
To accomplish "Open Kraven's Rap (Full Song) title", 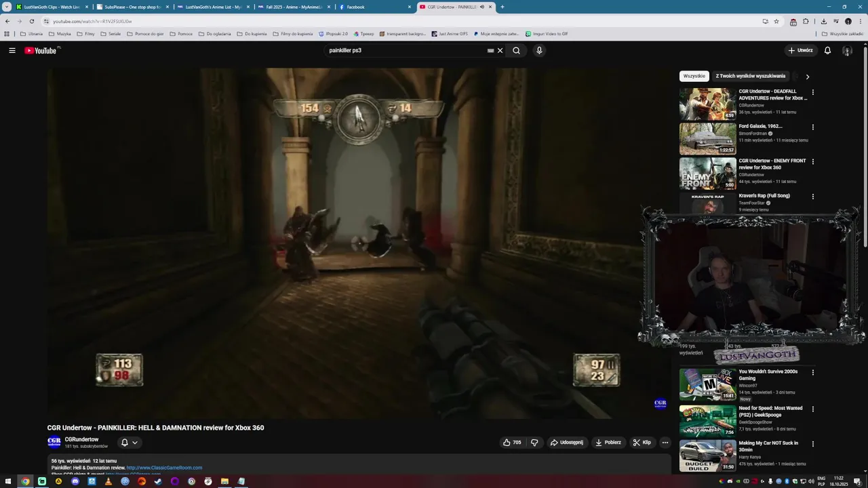I will pyautogui.click(x=764, y=196).
